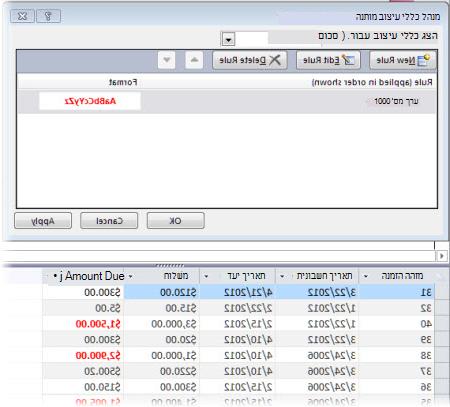Move the rule down with the down arrow
The image size is (450, 407).
pyautogui.click(x=167, y=60)
